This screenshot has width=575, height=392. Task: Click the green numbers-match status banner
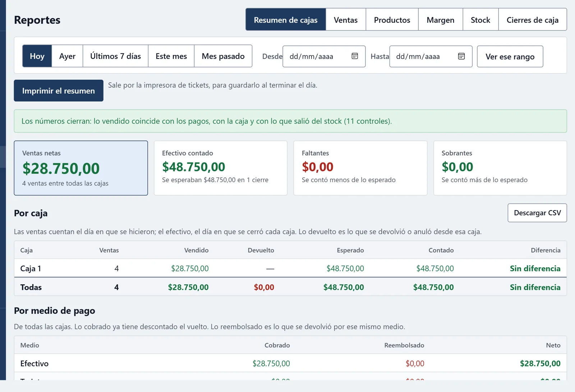pos(290,121)
